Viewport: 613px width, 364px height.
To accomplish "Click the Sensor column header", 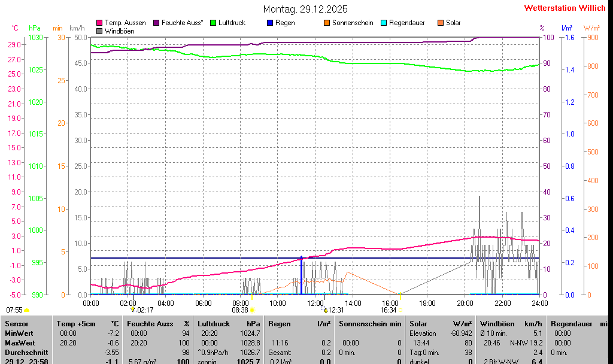I will 17,323.
